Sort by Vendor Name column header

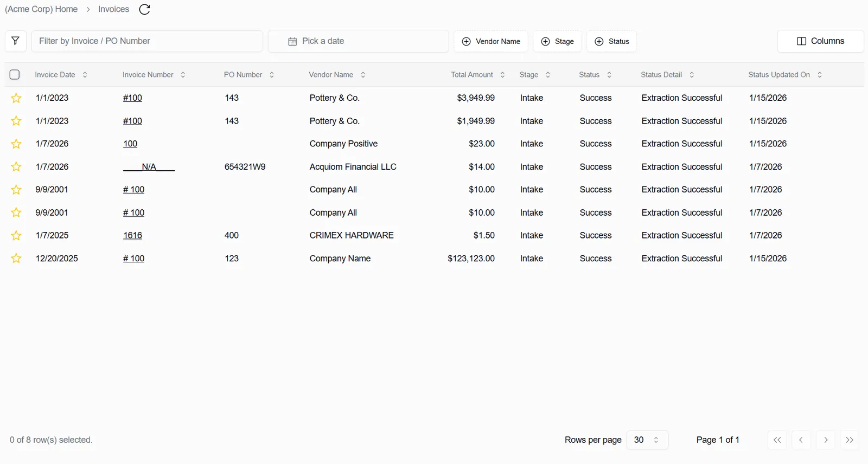pyautogui.click(x=337, y=75)
